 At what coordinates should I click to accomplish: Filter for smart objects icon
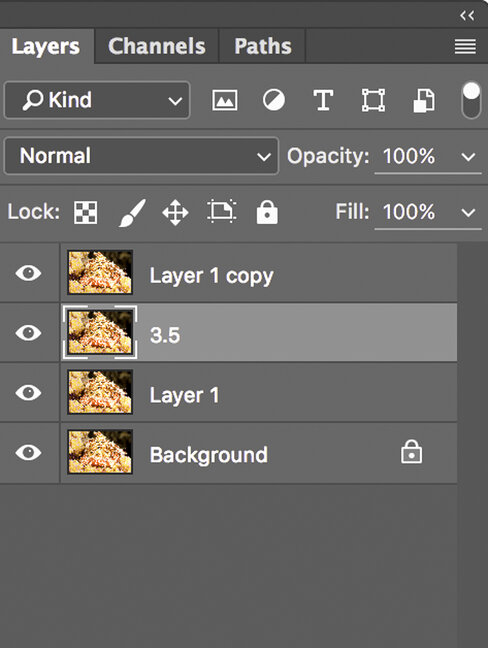click(424, 100)
